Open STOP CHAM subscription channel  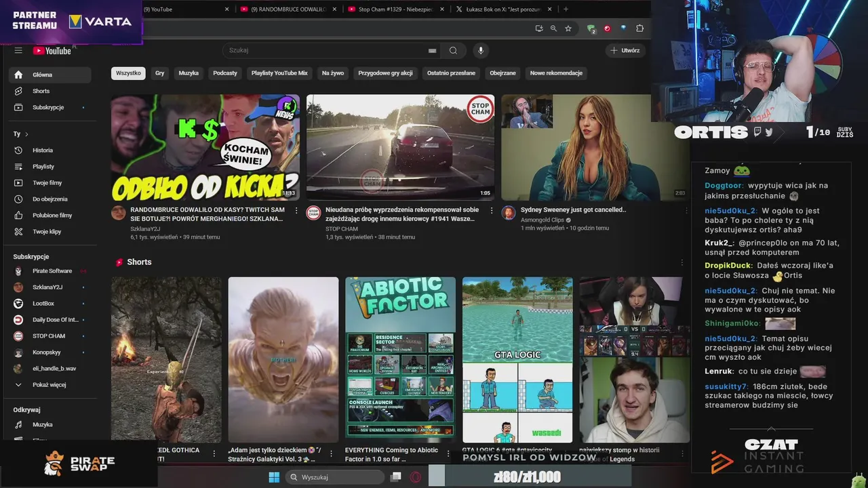(x=50, y=336)
